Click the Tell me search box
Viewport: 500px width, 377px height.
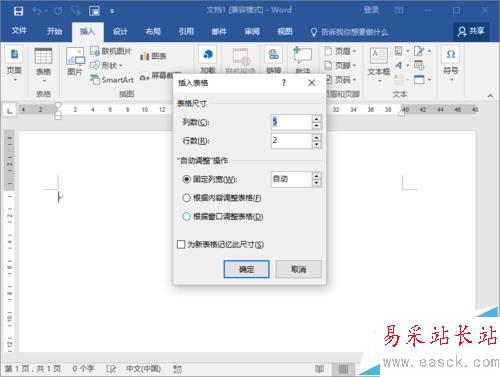coord(349,32)
